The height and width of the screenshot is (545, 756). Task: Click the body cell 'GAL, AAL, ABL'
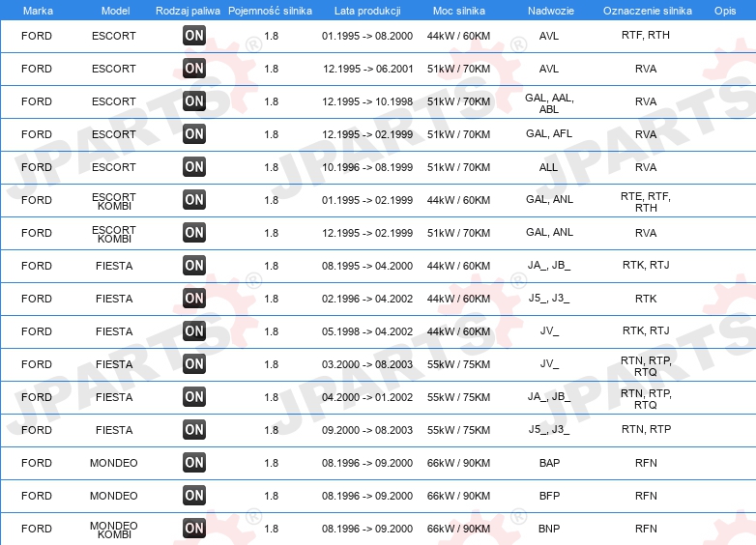click(x=549, y=103)
